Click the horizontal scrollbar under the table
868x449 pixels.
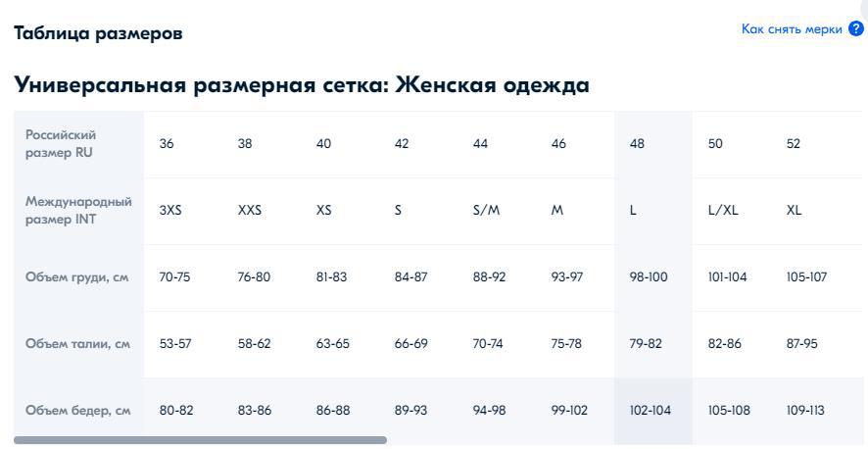[200, 440]
